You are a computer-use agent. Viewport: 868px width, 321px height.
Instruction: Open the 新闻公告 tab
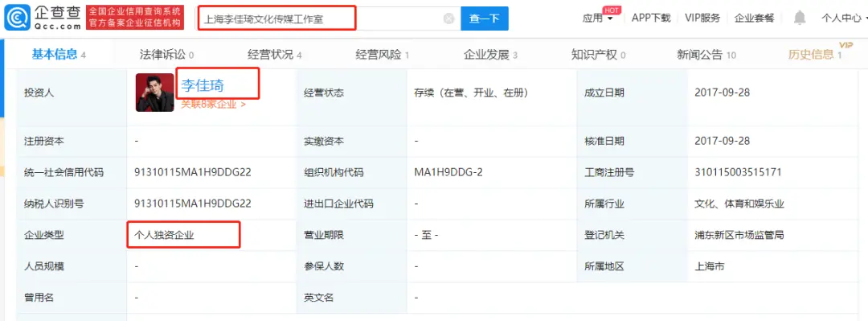(x=706, y=55)
